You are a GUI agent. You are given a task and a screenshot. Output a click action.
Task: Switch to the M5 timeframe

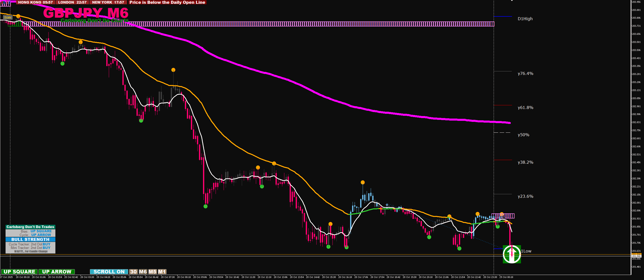(x=152, y=272)
